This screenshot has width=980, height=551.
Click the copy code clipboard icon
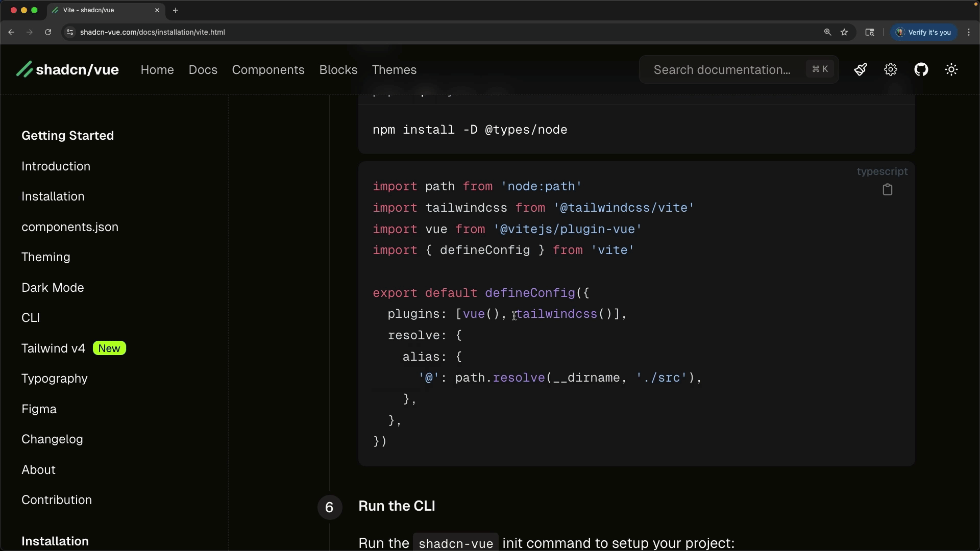tap(888, 190)
